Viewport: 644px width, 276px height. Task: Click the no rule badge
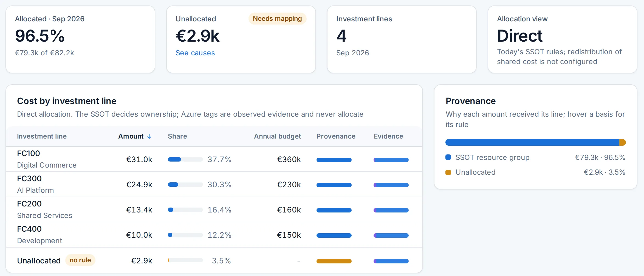80,260
